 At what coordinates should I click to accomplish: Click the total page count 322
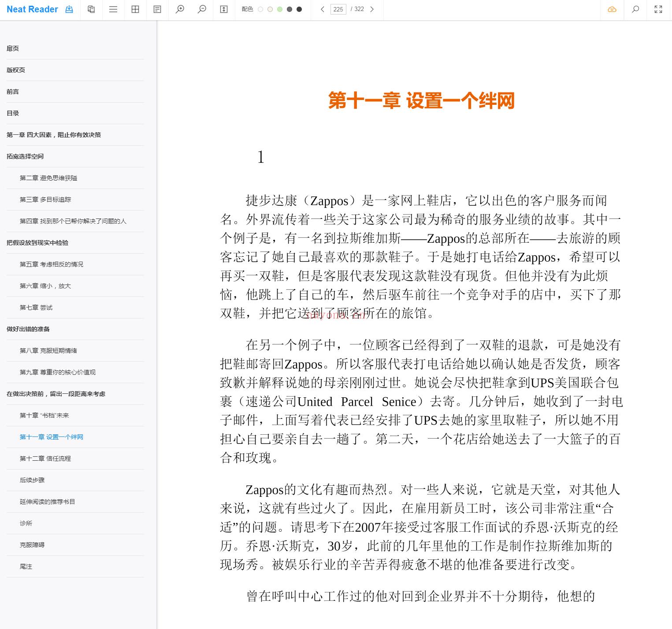pyautogui.click(x=359, y=9)
